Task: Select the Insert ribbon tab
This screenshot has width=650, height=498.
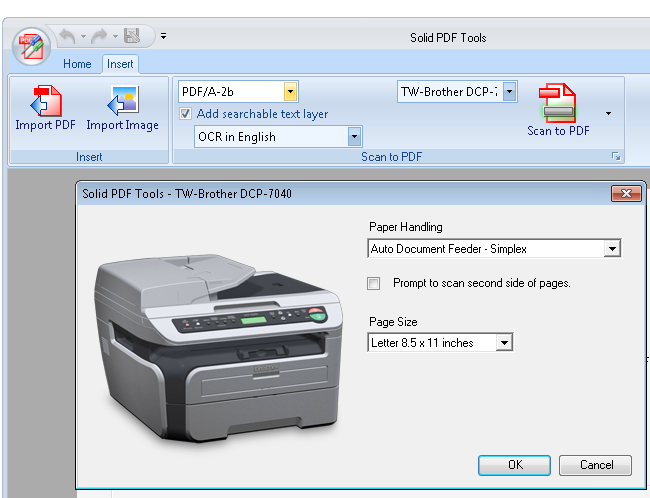Action: [x=120, y=64]
